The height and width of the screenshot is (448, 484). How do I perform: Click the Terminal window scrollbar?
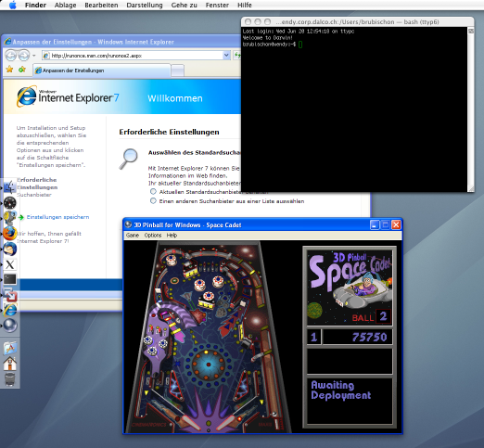pyautogui.click(x=471, y=109)
